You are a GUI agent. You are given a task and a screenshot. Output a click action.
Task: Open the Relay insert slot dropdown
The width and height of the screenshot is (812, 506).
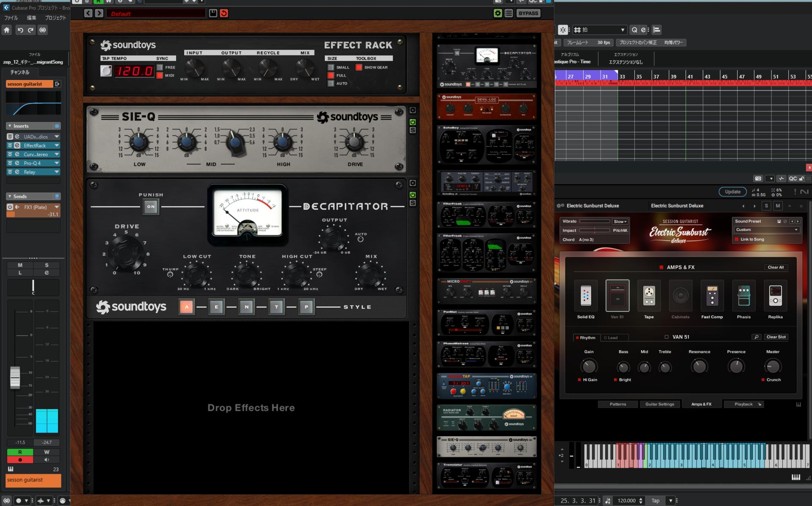[x=57, y=172]
